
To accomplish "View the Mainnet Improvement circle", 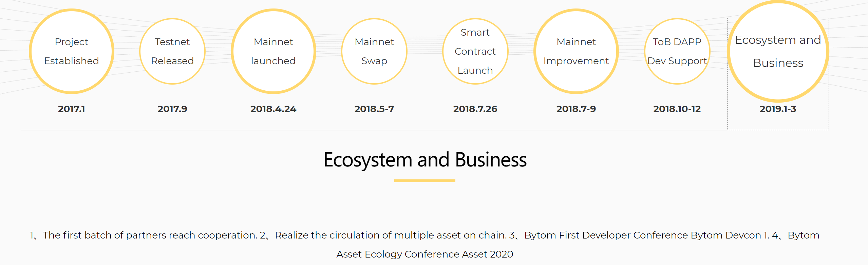I will [576, 51].
